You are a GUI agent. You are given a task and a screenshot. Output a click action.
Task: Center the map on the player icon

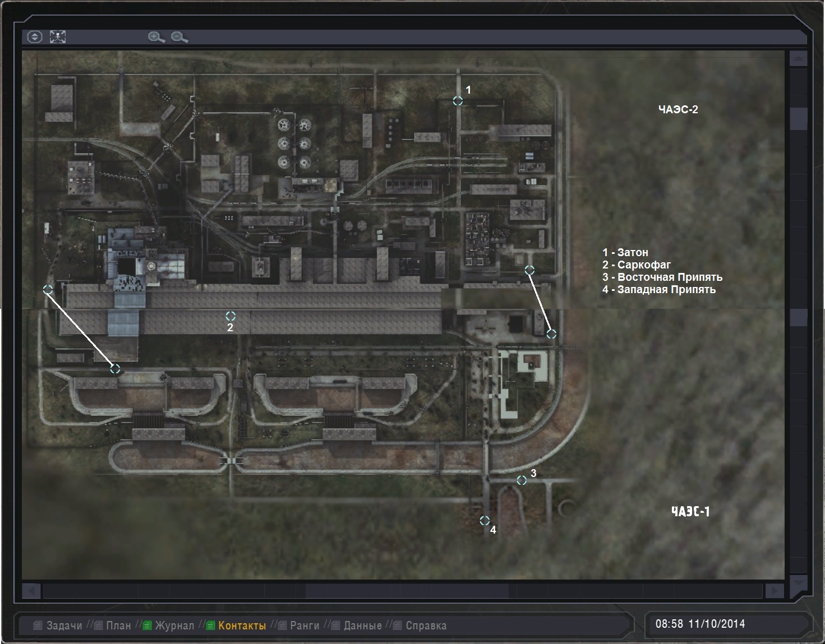tap(58, 37)
